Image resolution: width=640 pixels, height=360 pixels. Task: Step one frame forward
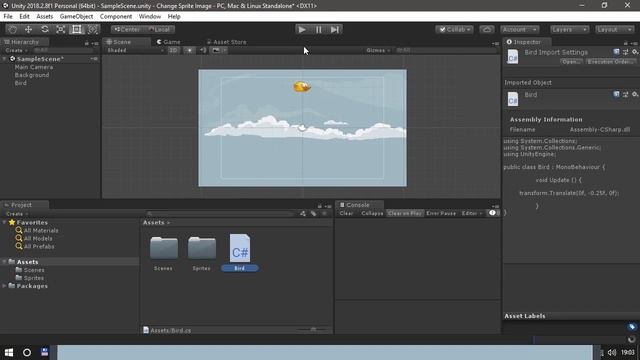335,29
